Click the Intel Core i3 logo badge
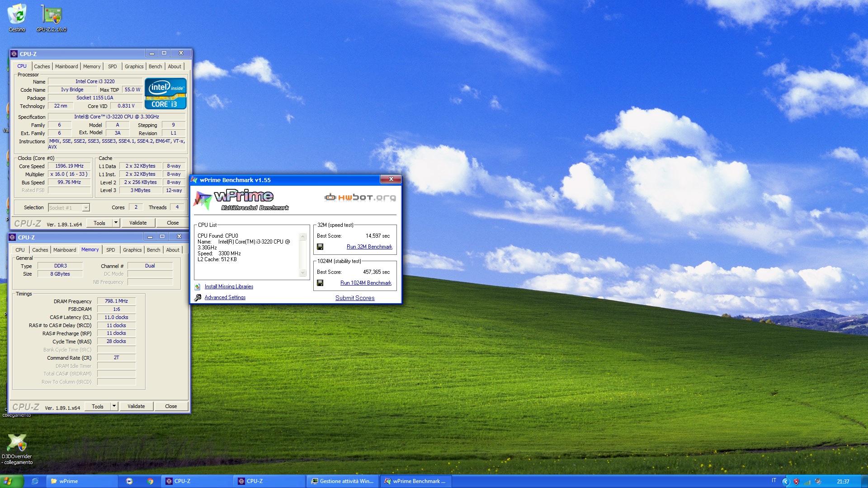The width and height of the screenshot is (868, 488). [165, 94]
